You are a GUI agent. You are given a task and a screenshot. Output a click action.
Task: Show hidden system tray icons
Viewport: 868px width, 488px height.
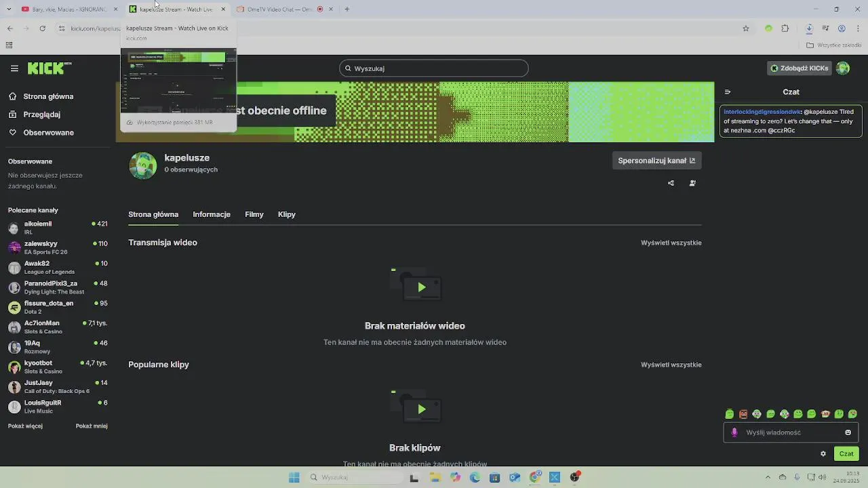point(768,477)
